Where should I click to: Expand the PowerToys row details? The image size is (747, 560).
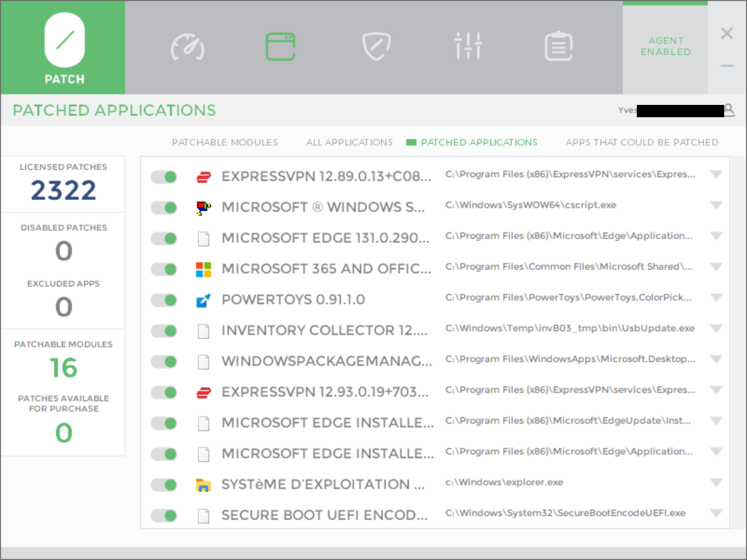[x=716, y=298]
